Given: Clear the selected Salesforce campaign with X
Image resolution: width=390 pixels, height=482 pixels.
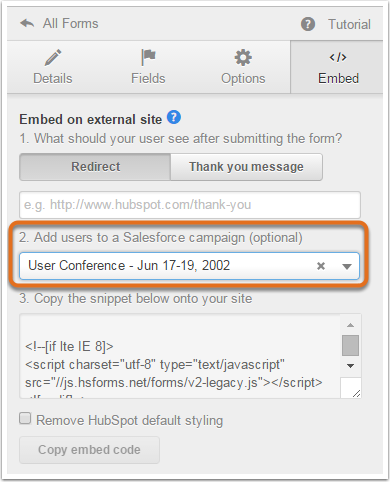Looking at the screenshot, I should [x=321, y=266].
